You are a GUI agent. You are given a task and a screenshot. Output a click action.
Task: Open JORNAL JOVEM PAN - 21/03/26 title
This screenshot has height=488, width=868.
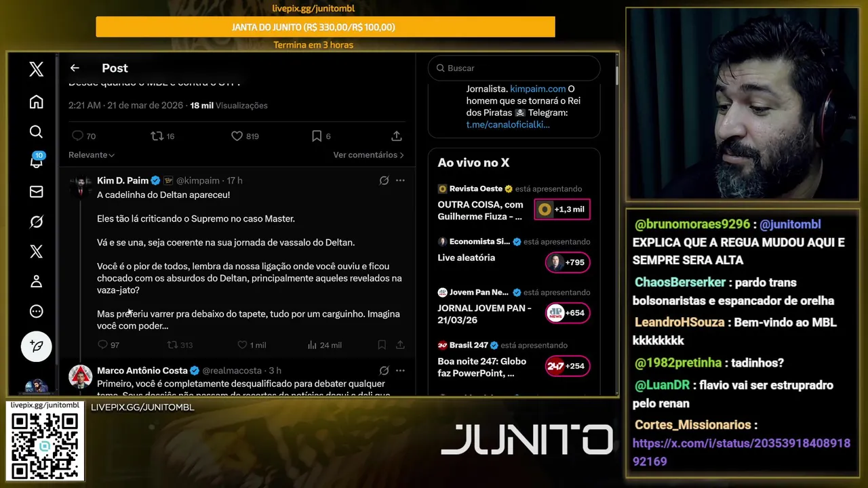point(484,313)
